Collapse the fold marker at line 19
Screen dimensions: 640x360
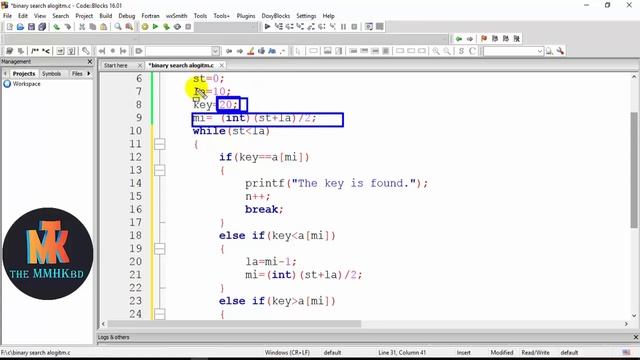pyautogui.click(x=160, y=249)
